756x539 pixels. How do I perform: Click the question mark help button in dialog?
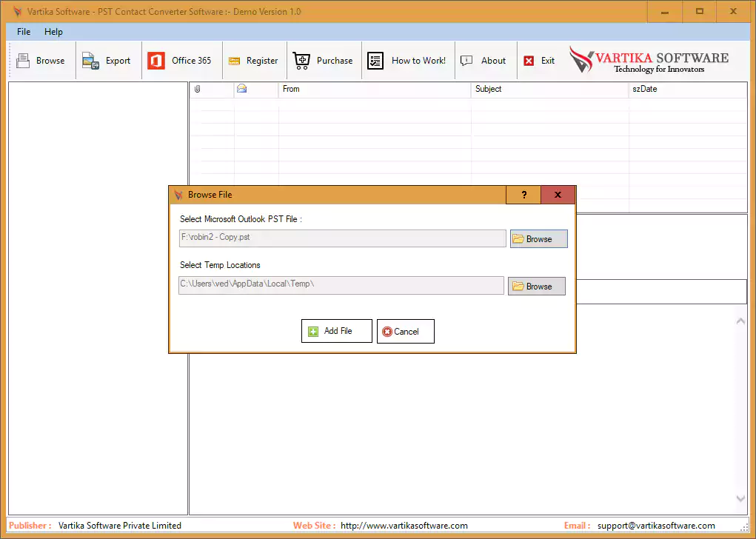click(523, 195)
